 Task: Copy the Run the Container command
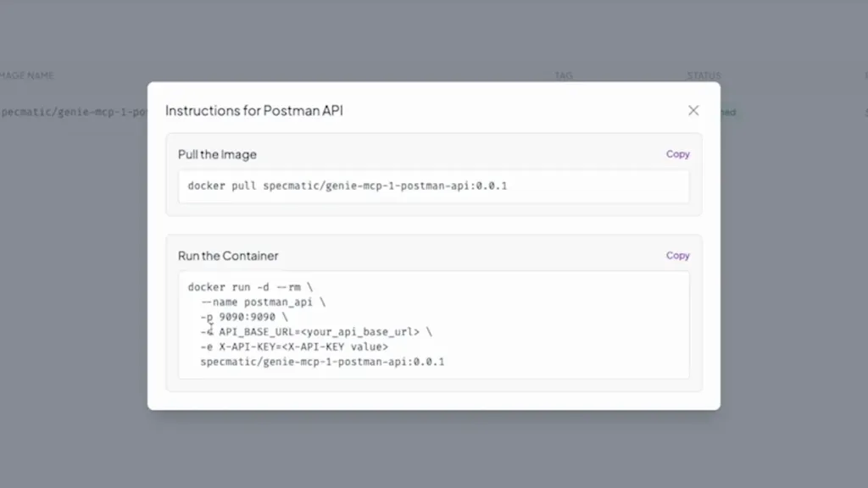[677, 255]
